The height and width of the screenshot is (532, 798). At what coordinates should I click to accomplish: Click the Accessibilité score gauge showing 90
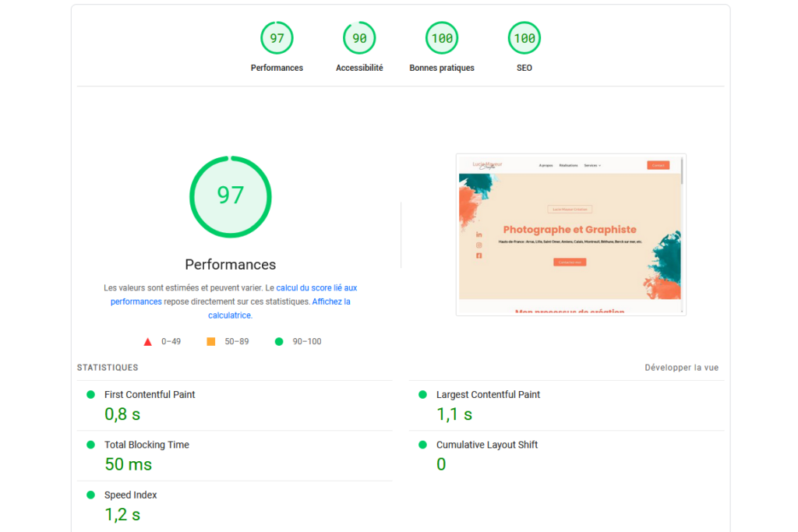point(359,37)
